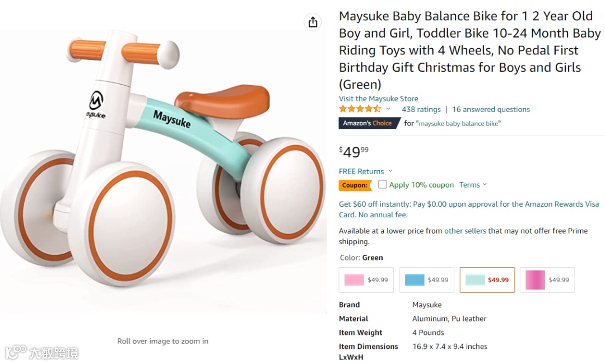Click the main bike product image

coord(162,162)
